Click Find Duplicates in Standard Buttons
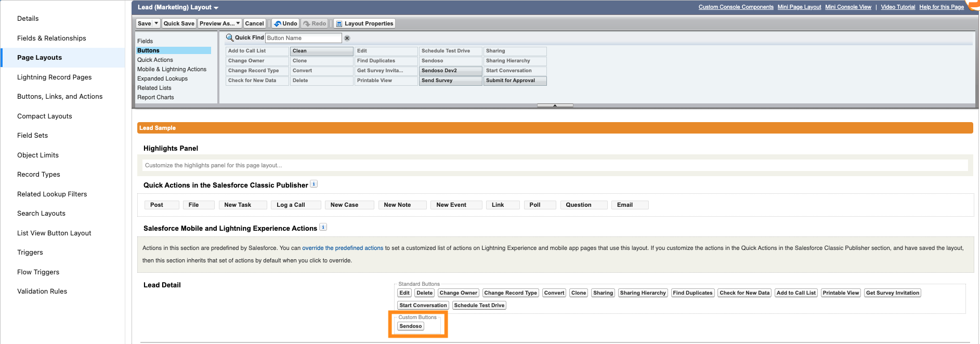The height and width of the screenshot is (344, 980). [692, 293]
